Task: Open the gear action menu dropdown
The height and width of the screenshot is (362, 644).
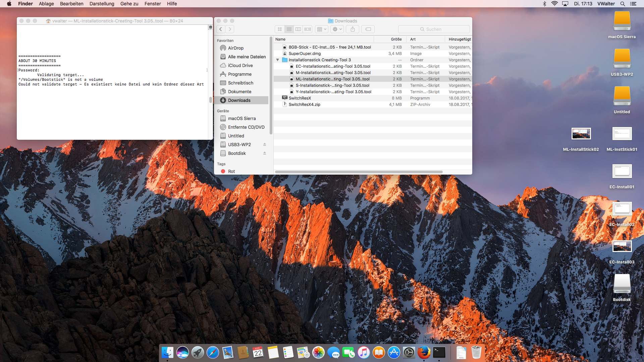Action: (337, 29)
